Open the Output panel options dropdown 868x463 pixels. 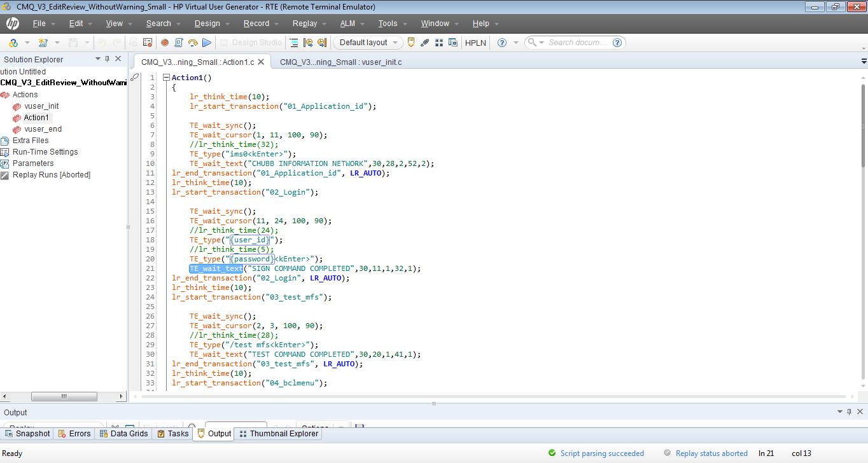(839, 411)
